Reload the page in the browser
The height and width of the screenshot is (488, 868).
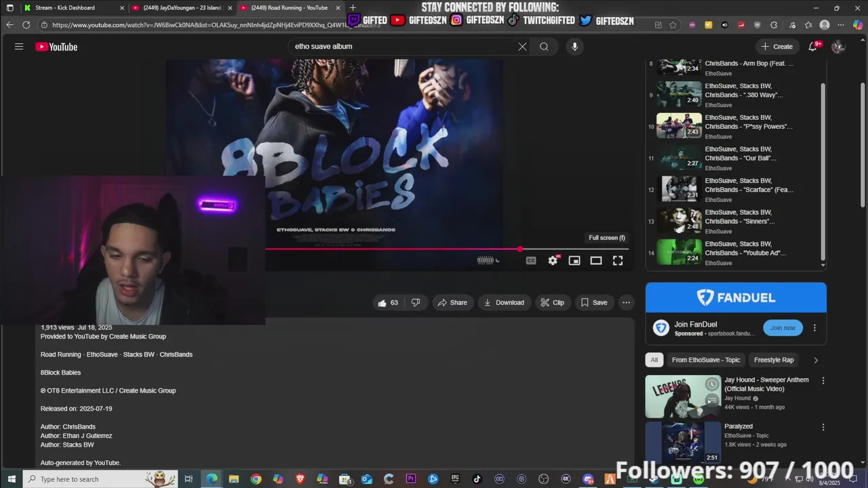tap(26, 24)
